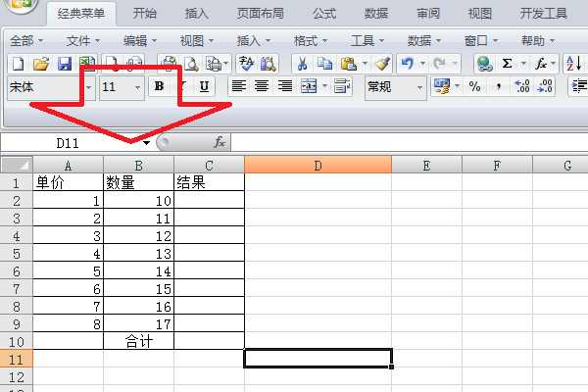Expand the undo history arrow
This screenshot has width=588, height=392.
pos(422,64)
